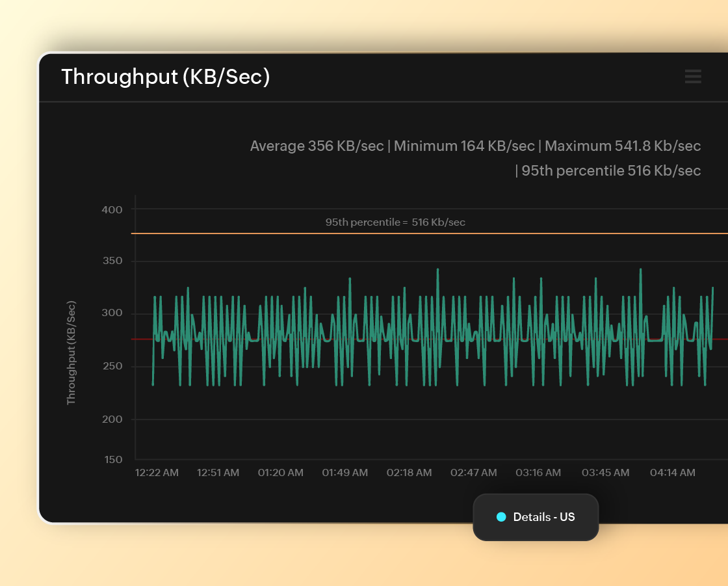
Task: Click the vertical Throughput (KB/Sec) axis title
Action: coord(71,353)
